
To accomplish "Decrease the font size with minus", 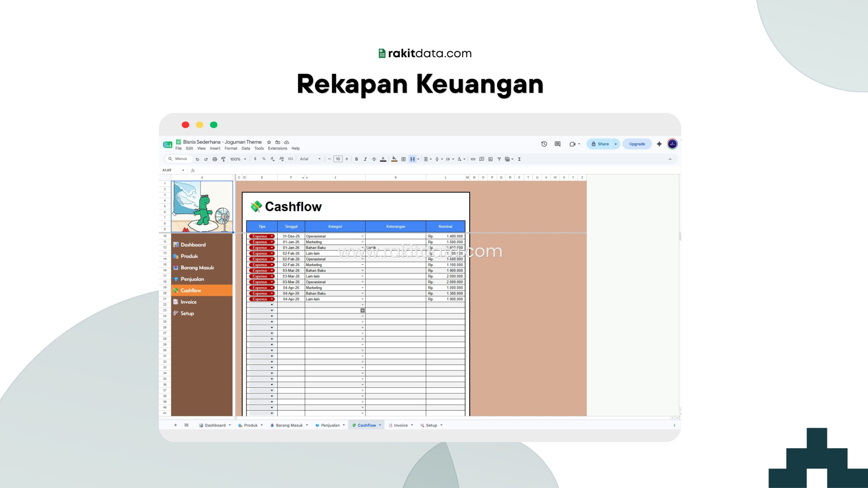I will (x=329, y=159).
